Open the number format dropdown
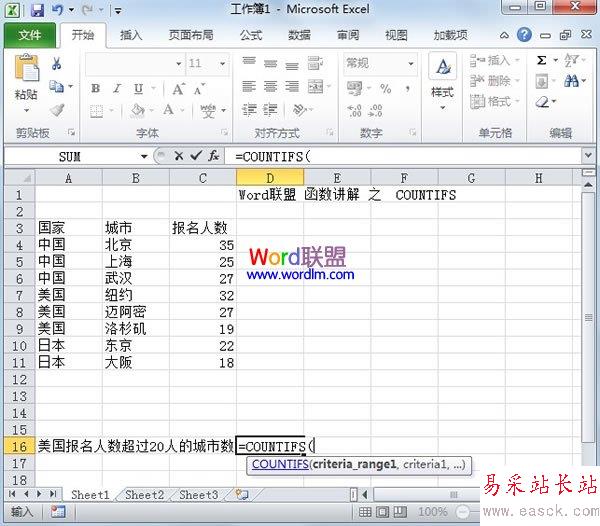 click(x=411, y=64)
